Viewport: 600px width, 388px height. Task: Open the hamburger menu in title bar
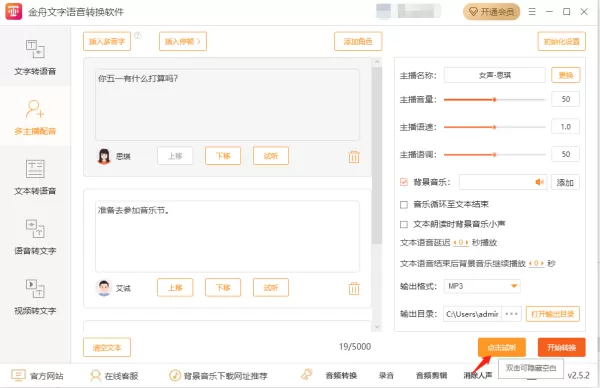532,12
